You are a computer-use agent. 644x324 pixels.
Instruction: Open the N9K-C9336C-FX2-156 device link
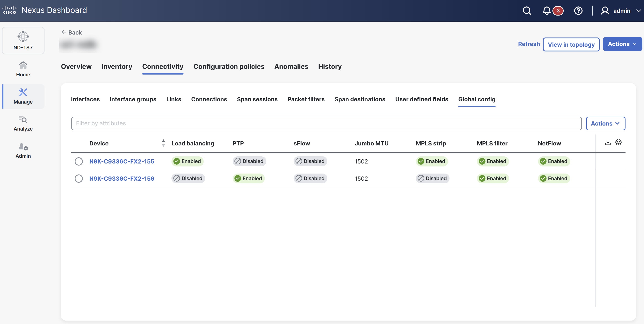(122, 179)
